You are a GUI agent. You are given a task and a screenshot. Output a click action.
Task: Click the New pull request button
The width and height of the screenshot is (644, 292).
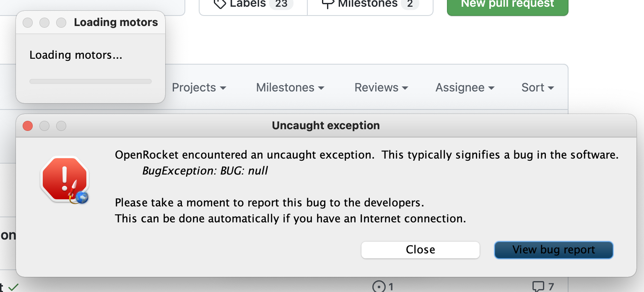(x=508, y=5)
